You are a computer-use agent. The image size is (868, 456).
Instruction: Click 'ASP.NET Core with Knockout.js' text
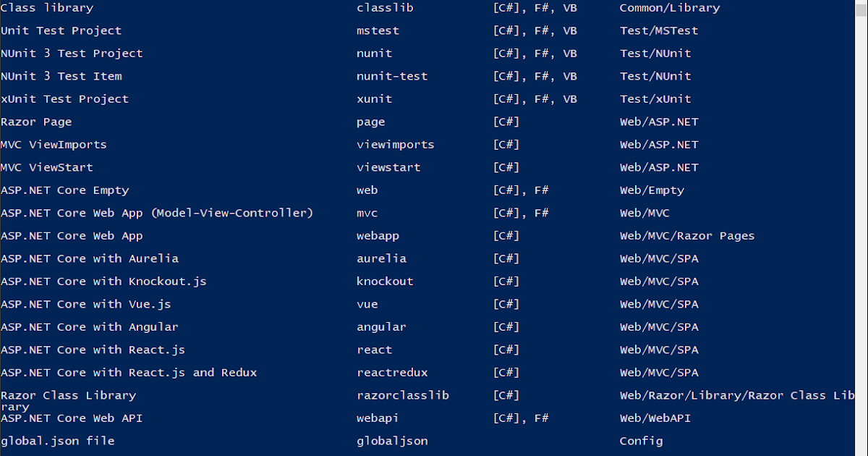click(x=103, y=282)
